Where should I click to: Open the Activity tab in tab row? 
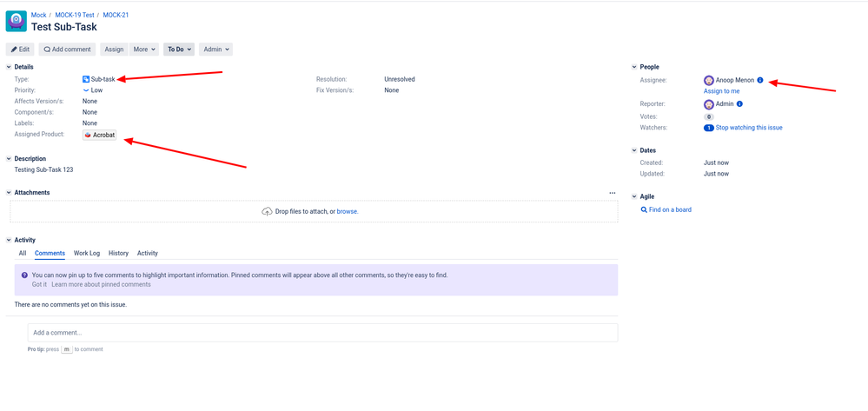(148, 253)
